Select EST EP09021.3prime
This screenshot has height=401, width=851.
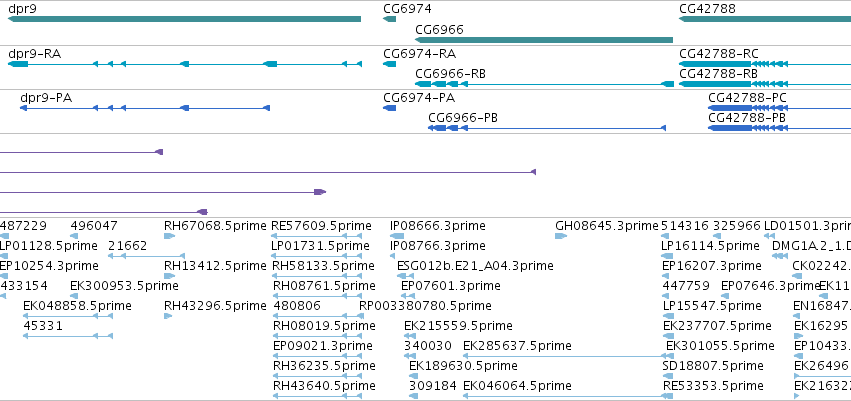[x=323, y=346]
